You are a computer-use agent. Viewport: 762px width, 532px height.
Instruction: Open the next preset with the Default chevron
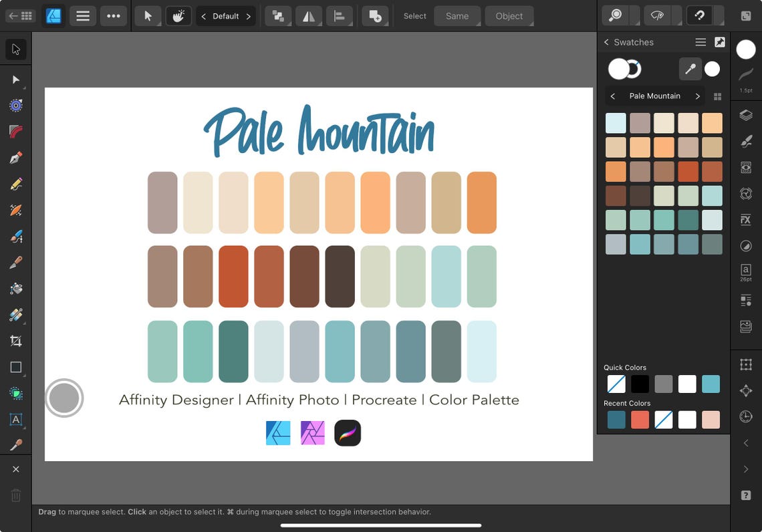(248, 15)
